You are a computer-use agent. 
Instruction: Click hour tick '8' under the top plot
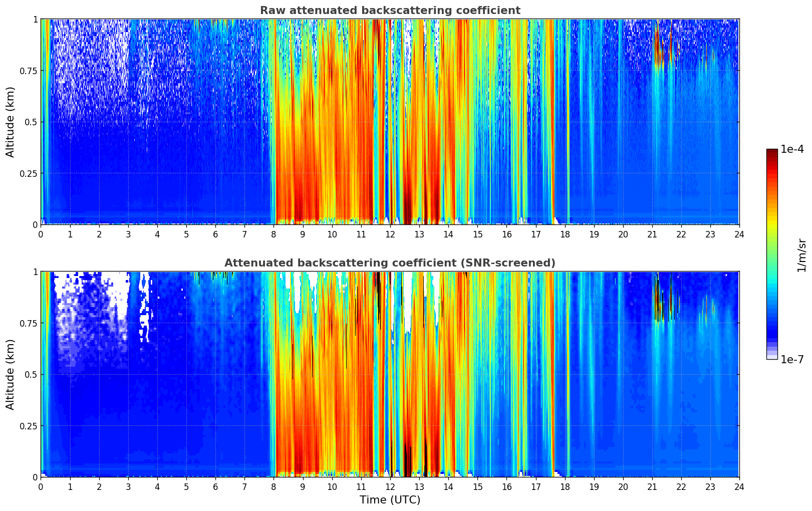click(274, 234)
